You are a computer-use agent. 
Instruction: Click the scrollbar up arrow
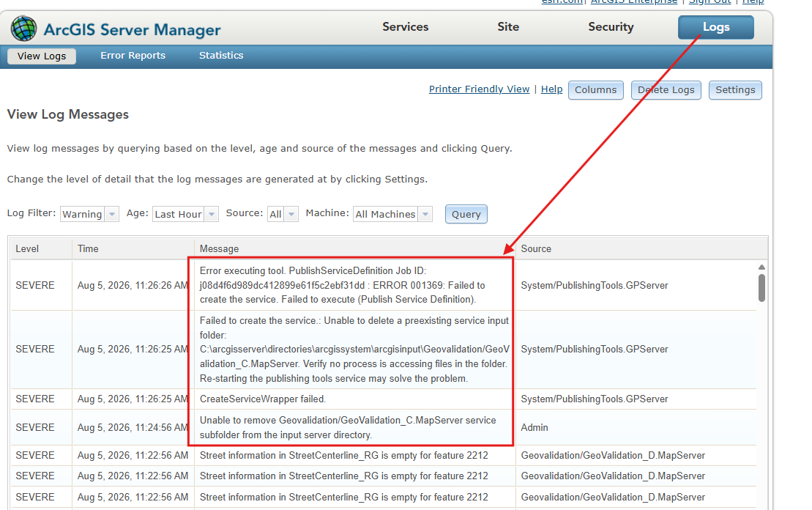[x=761, y=267]
